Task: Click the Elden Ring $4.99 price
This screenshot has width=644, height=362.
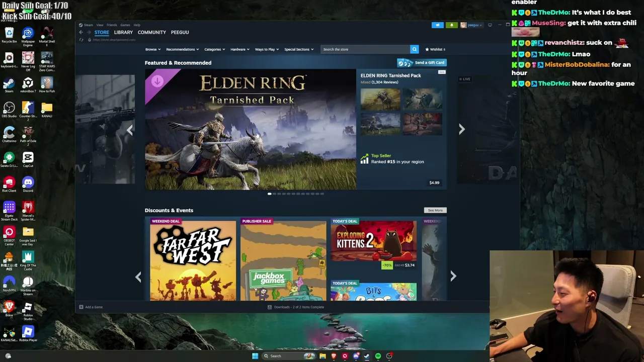Action: point(434,183)
